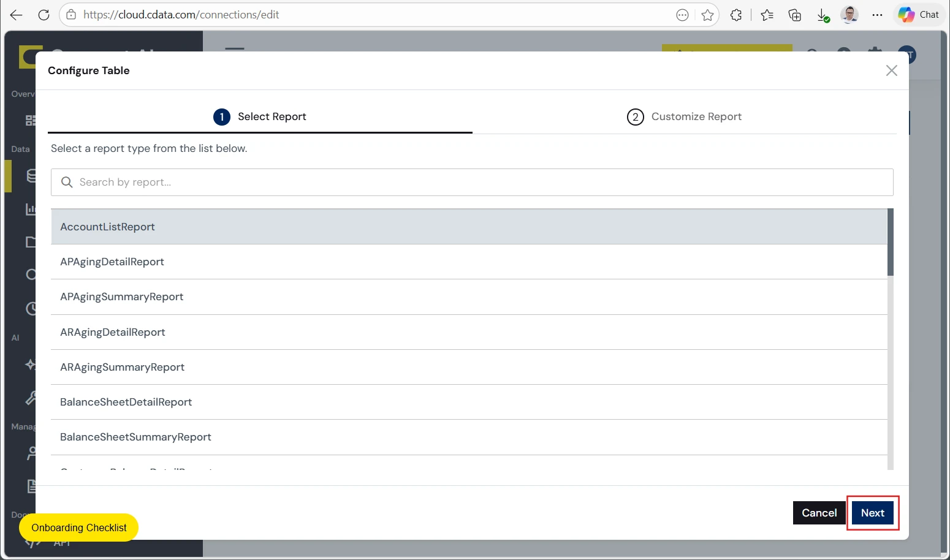View site information lock icon

[x=71, y=15]
